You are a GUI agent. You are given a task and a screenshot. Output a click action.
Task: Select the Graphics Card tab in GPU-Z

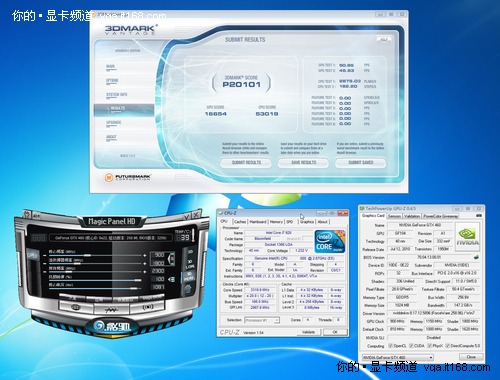point(373,216)
